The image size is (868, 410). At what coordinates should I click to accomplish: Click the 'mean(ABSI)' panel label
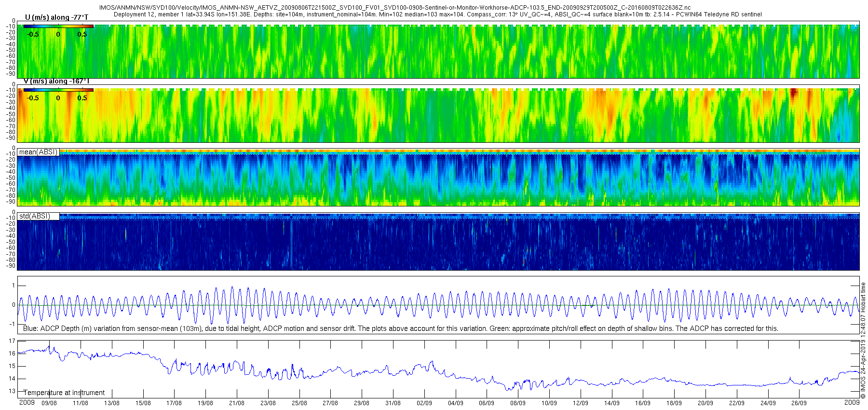tap(38, 152)
